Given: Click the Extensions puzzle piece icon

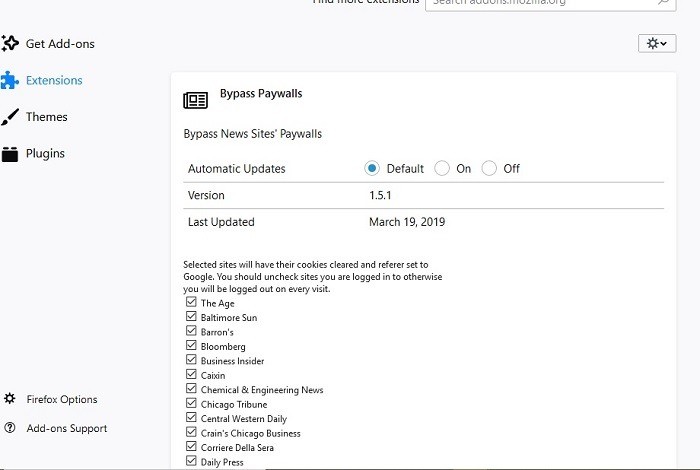Looking at the screenshot, I should pos(9,80).
